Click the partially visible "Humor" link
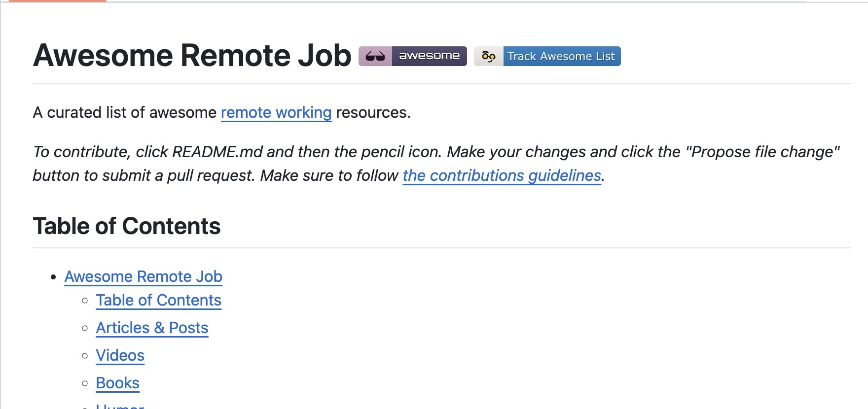Viewport: 868px width, 409px height. [x=120, y=406]
